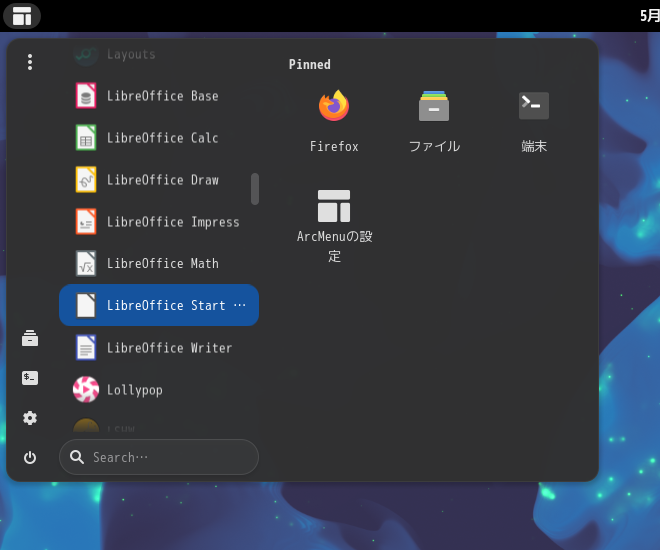Image resolution: width=660 pixels, height=550 pixels.
Task: Select the "Lollypop" label
Action: (x=135, y=390)
